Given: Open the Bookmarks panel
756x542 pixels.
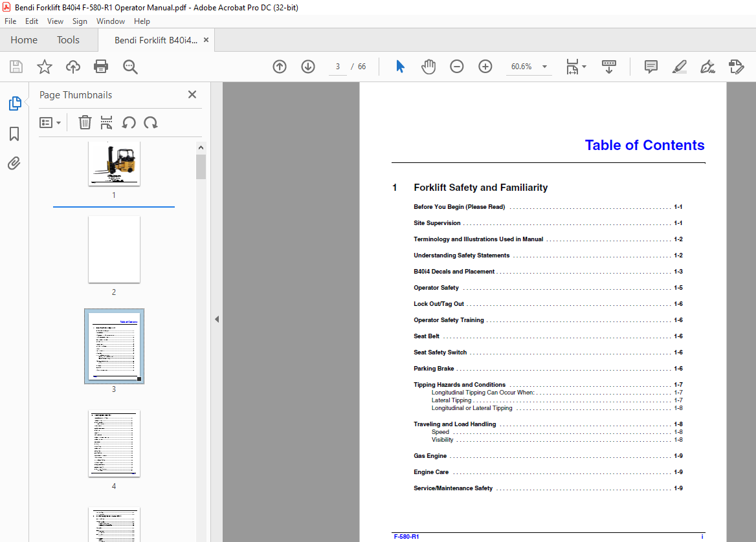Looking at the screenshot, I should tap(14, 133).
